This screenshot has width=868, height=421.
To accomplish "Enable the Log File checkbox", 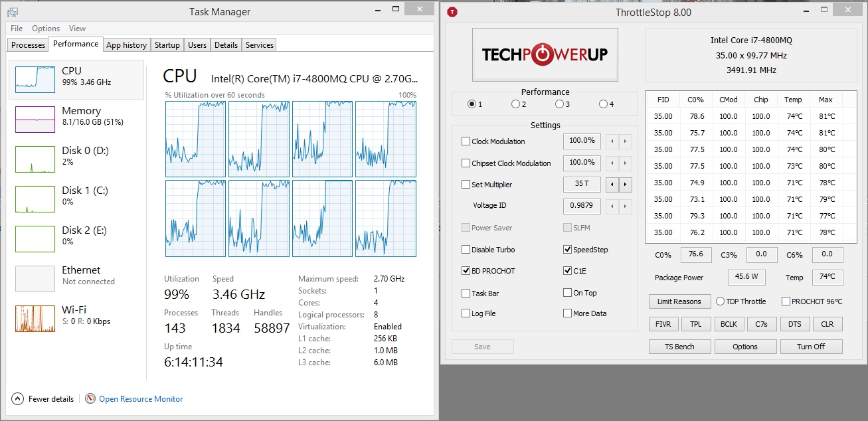I will (466, 313).
